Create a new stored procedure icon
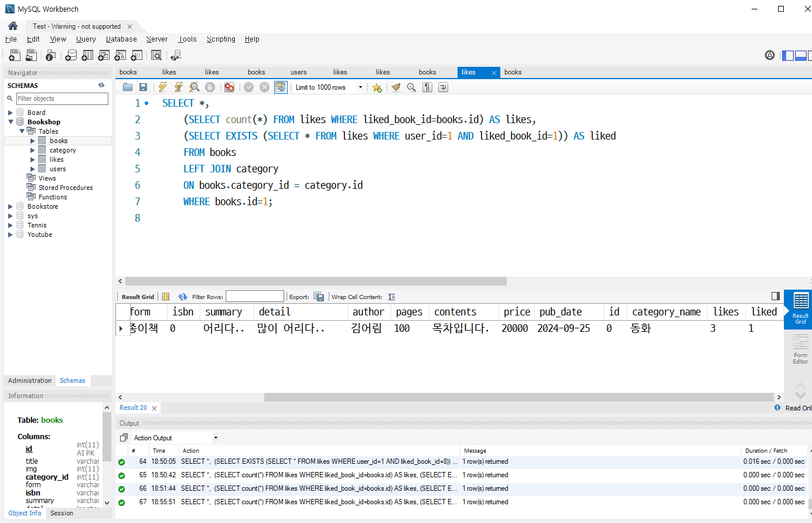This screenshot has height=523, width=812. click(120, 55)
